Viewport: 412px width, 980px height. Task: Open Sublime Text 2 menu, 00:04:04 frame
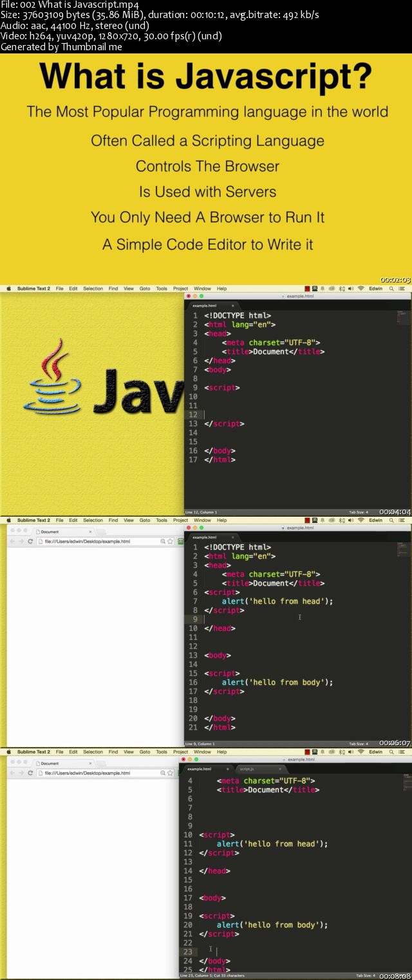click(x=33, y=289)
